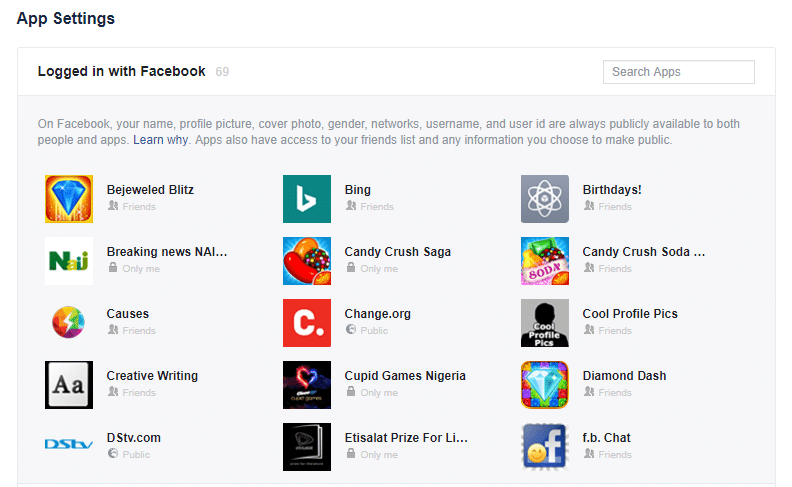The image size is (792, 487).
Task: Open the Etisalat Prize app thumbnail
Action: pos(307,447)
